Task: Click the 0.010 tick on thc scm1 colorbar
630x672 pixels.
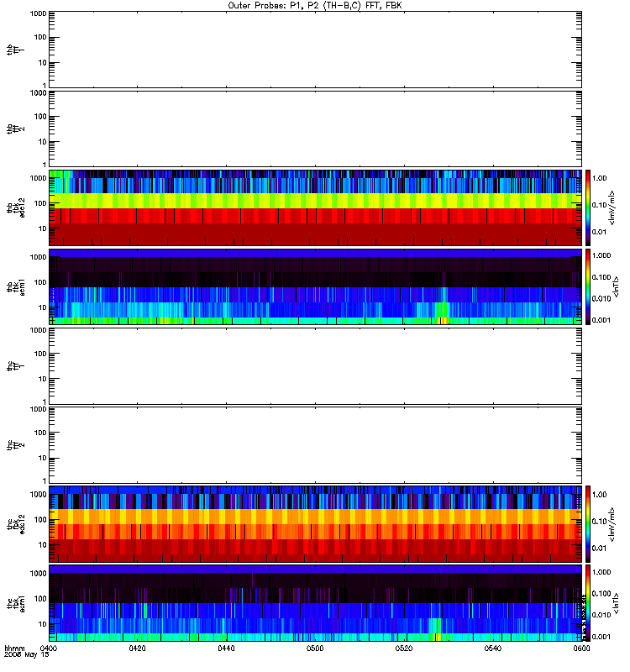Action: coord(601,615)
